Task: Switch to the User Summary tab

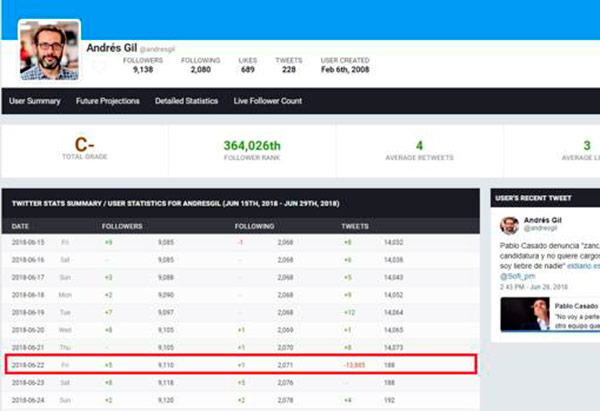Action: (x=35, y=101)
